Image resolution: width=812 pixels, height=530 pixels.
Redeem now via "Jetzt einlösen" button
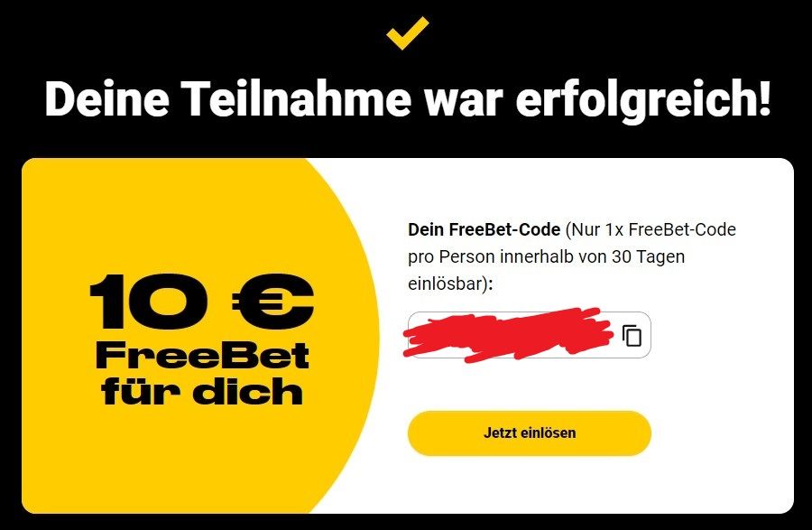530,433
